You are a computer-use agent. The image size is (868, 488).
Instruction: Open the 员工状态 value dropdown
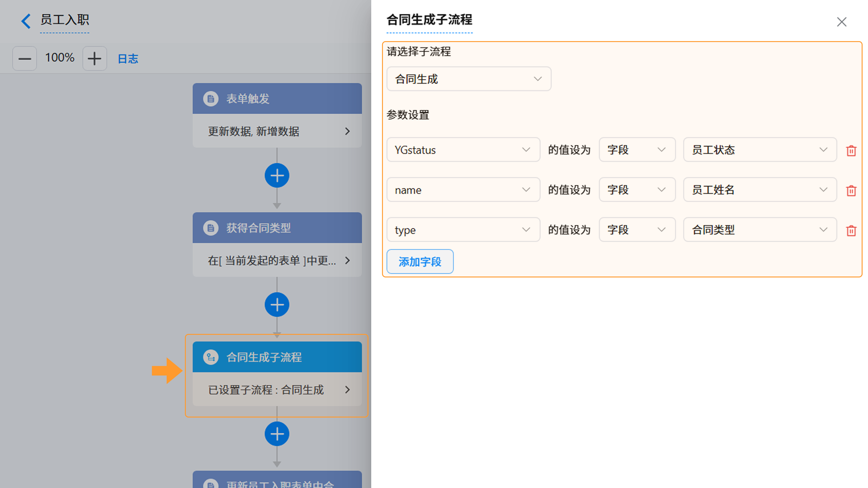pos(760,150)
